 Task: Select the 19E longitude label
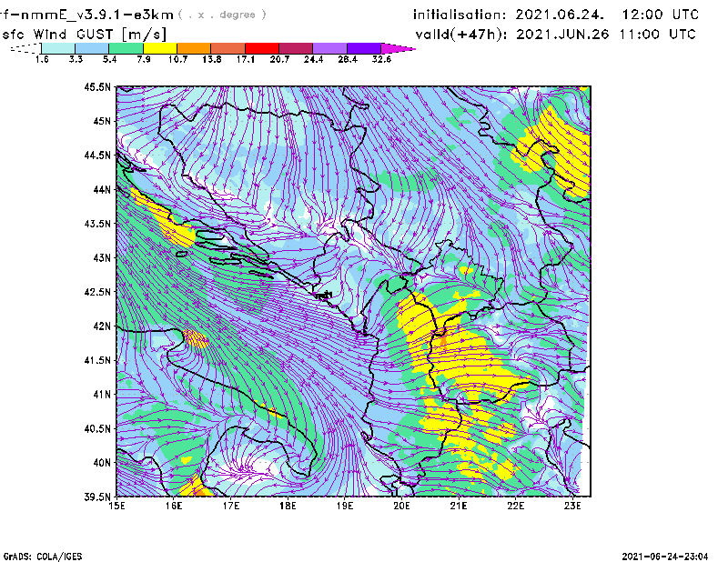pyautogui.click(x=345, y=506)
